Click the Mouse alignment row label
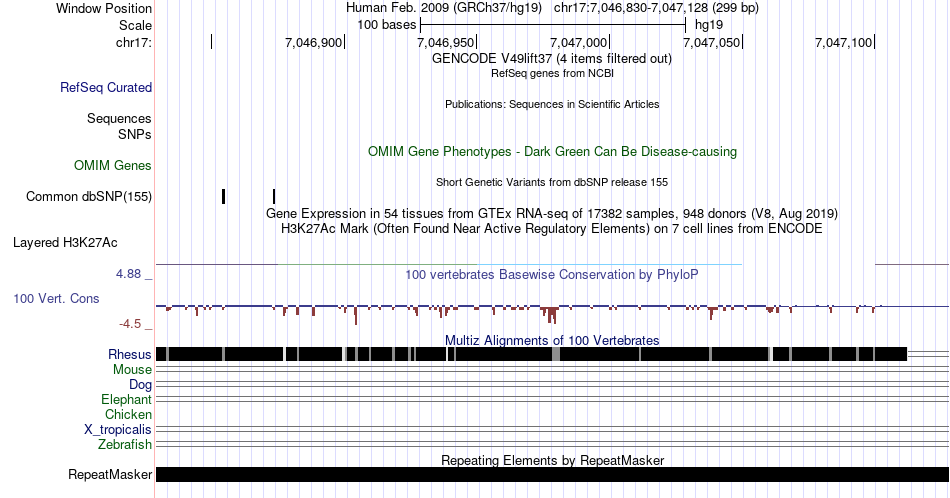Viewport: 950px width, 498px height. coord(132,370)
